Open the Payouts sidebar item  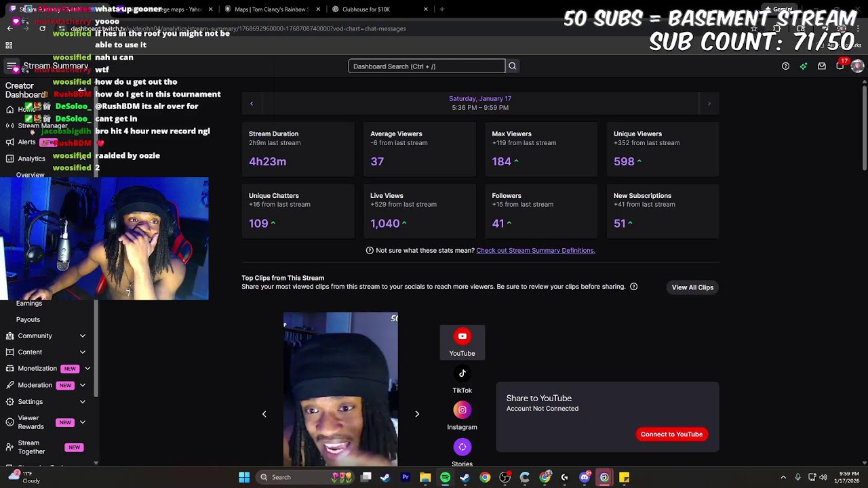[x=28, y=319]
